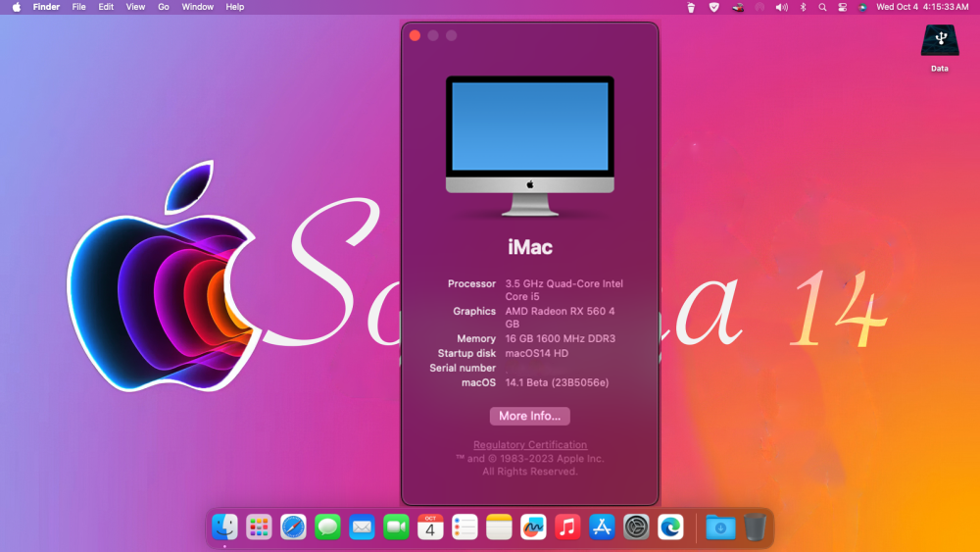This screenshot has height=552, width=980.
Task: Open the Data drive on desktop
Action: pos(940,48)
